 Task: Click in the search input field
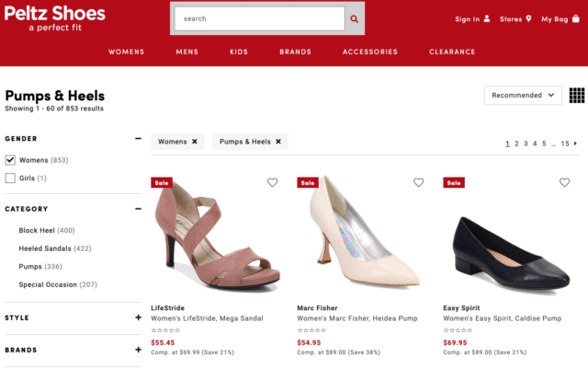(257, 18)
